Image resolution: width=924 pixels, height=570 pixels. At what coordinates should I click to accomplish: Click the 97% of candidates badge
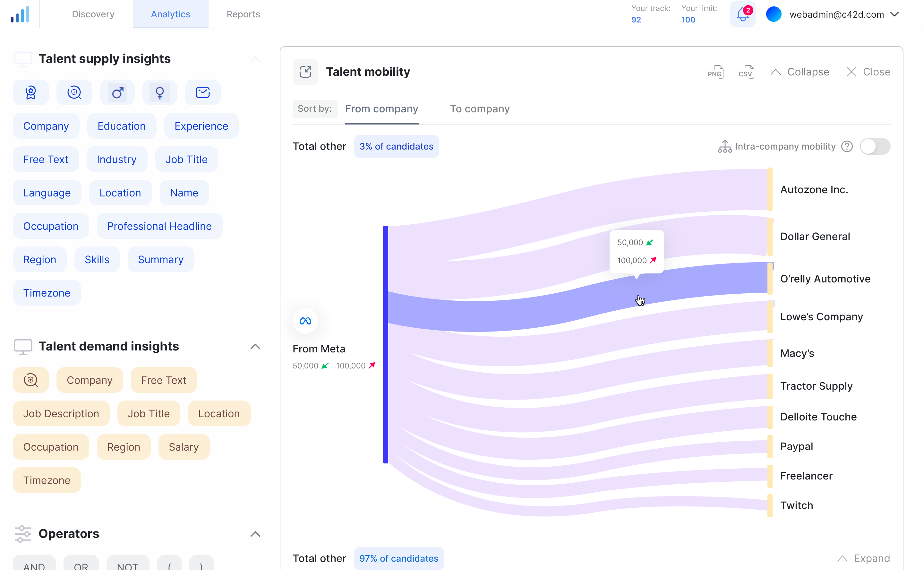(399, 558)
